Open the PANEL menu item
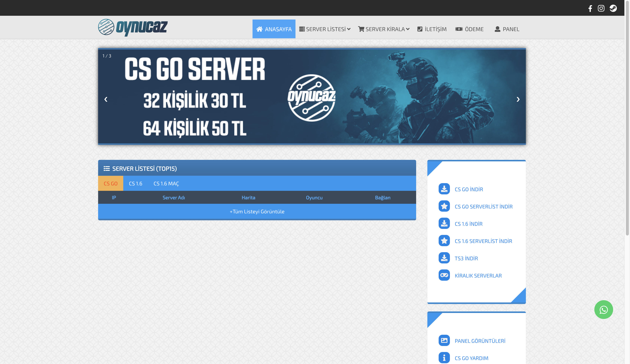Image resolution: width=630 pixels, height=364 pixels. tap(507, 29)
